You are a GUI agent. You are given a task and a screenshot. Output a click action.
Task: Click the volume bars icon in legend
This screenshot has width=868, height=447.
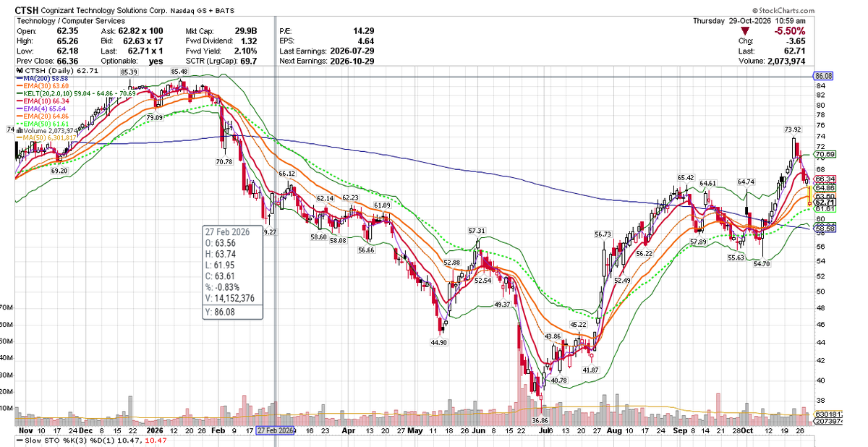tap(18, 130)
